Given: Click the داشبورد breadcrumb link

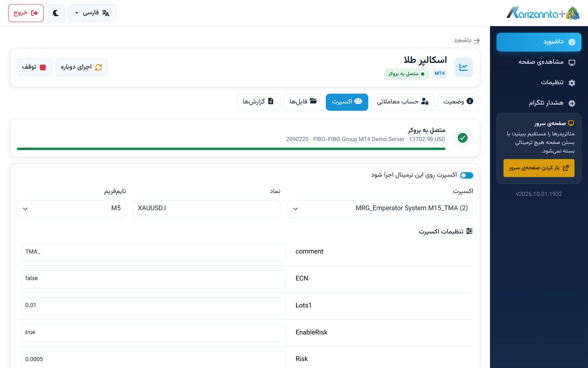Looking at the screenshot, I should coord(467,40).
